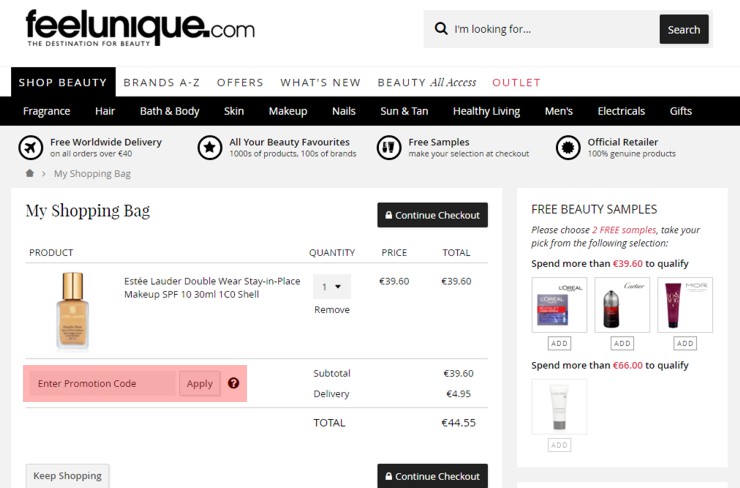
Task: Open the Offers tab
Action: [240, 83]
